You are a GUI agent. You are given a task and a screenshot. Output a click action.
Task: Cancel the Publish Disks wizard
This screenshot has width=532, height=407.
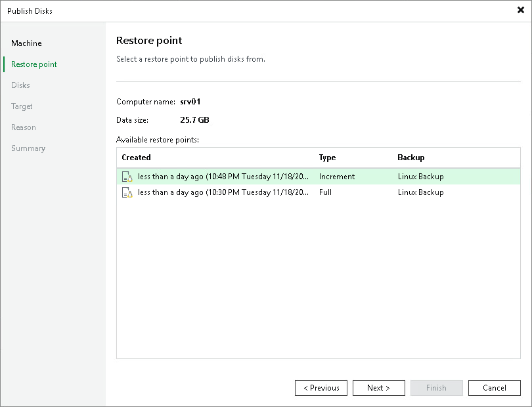click(x=494, y=387)
